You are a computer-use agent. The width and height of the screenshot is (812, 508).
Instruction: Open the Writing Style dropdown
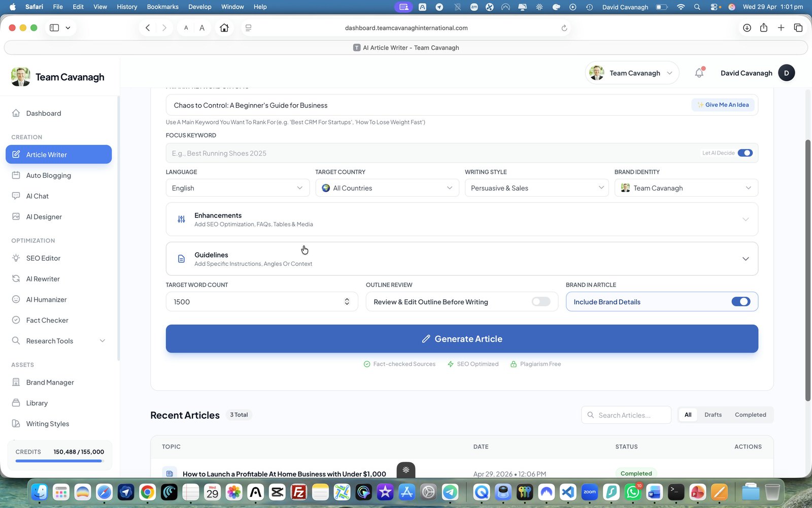pos(536,188)
